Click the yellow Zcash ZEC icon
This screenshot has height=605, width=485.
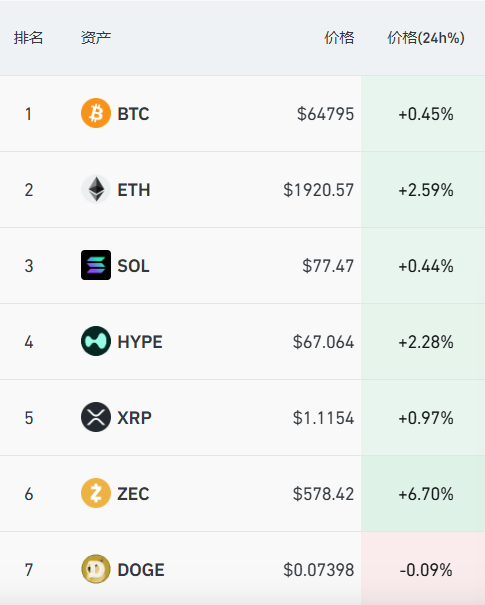[96, 493]
